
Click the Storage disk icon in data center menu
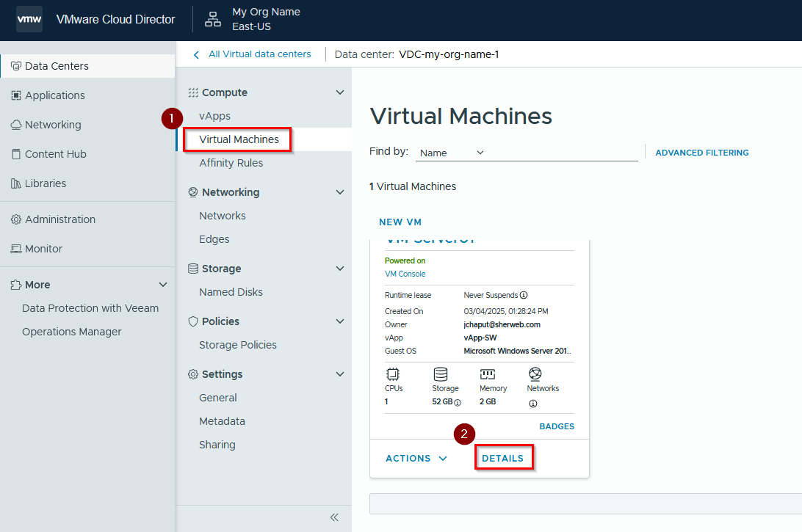(193, 269)
